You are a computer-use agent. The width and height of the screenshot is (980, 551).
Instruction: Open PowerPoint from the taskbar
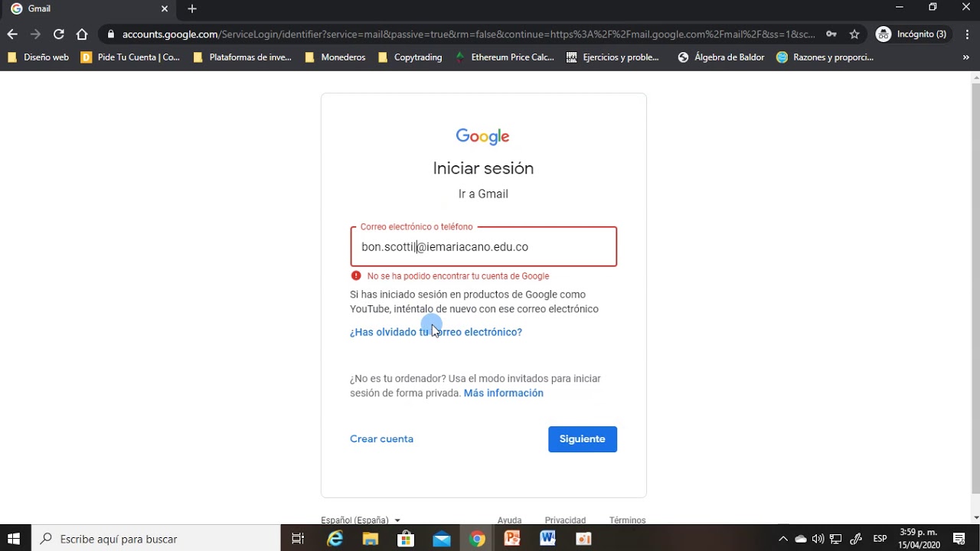(512, 539)
